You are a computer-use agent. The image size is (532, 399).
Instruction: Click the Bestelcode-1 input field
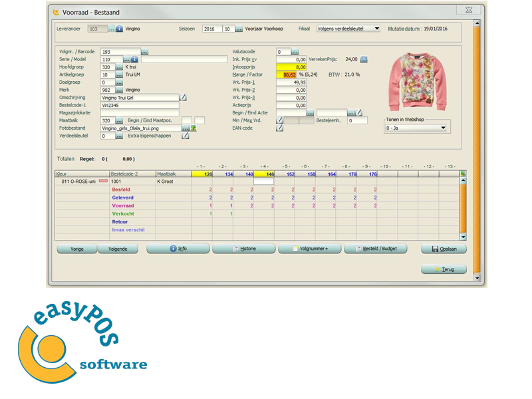click(140, 105)
